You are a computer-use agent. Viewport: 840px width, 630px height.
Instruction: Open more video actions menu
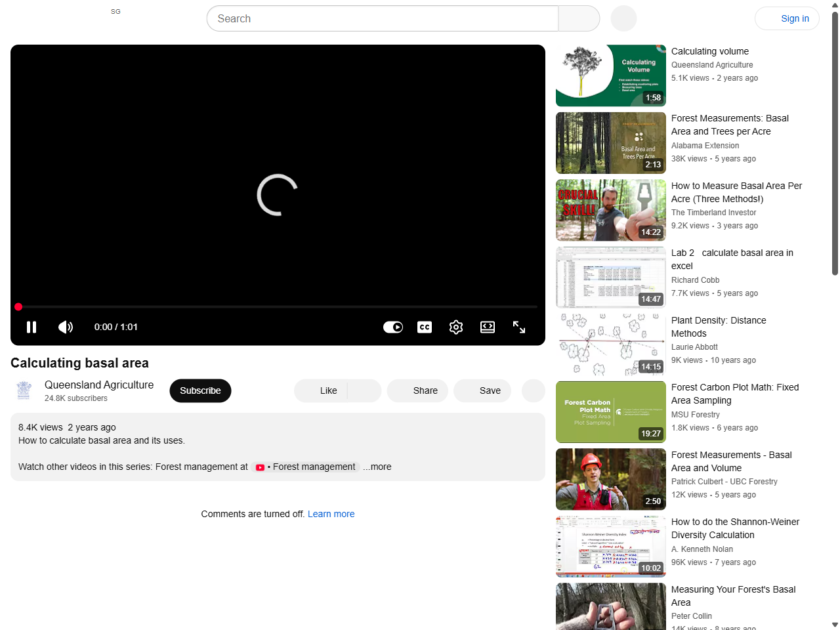click(x=534, y=390)
